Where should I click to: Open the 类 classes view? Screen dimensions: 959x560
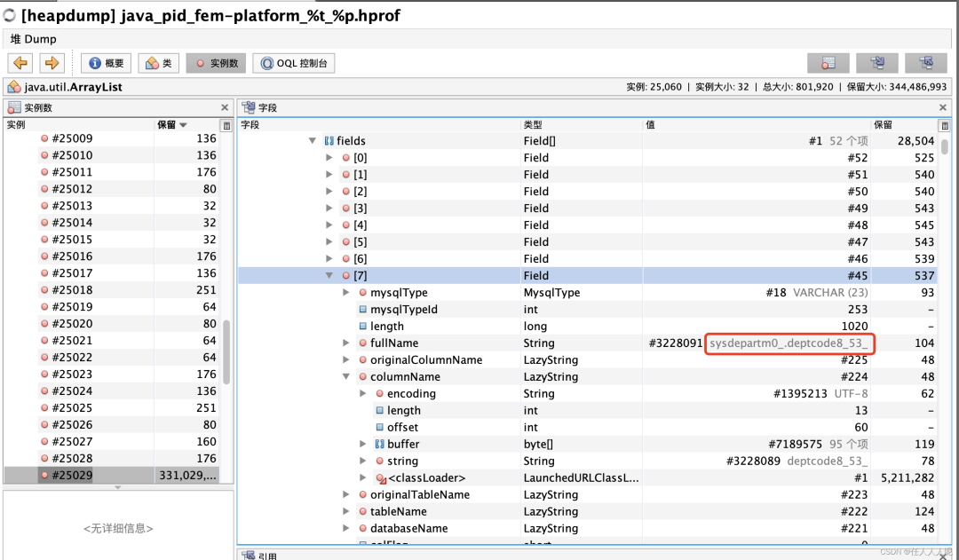158,63
